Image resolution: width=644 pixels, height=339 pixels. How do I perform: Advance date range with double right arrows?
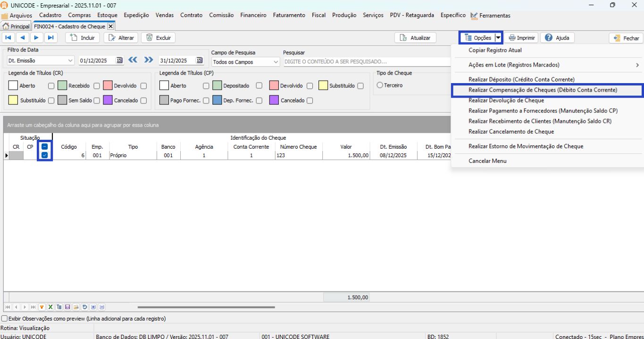149,60
